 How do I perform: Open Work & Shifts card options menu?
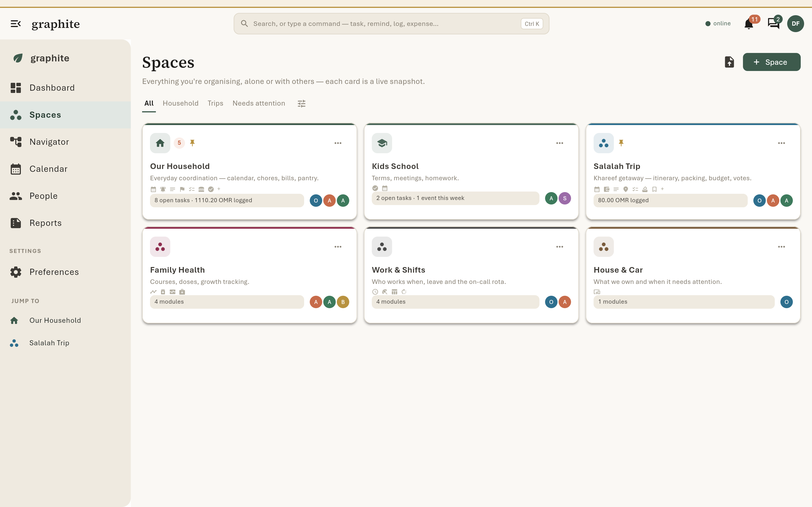[x=560, y=247]
